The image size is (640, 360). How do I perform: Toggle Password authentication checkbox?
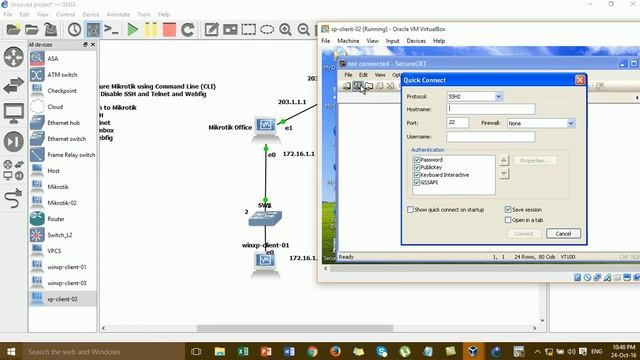[417, 160]
